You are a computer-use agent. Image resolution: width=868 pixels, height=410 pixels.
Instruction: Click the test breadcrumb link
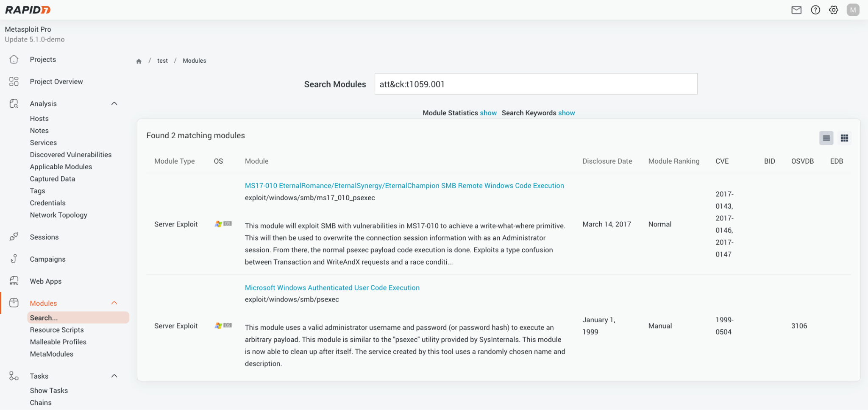(x=162, y=61)
